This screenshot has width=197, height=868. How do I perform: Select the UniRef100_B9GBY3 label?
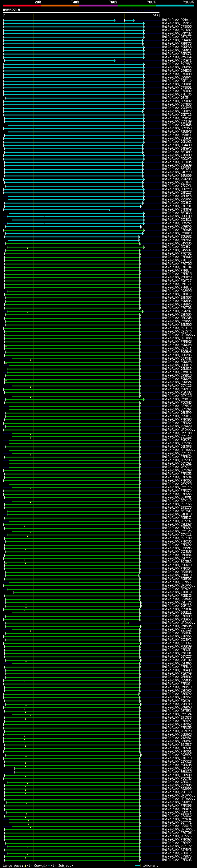(177, 802)
